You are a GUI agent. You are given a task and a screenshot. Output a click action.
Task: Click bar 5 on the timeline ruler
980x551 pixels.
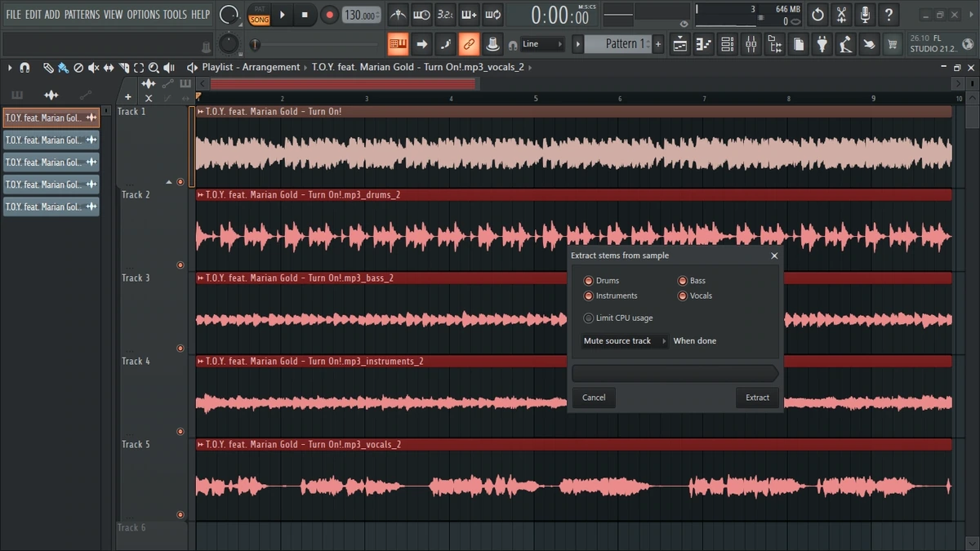(x=536, y=98)
